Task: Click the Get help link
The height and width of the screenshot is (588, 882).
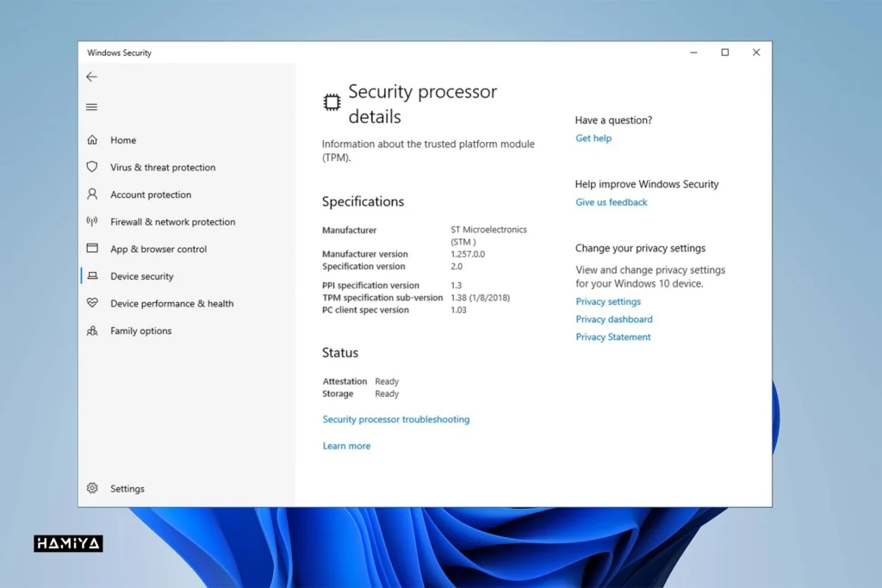Action: [x=593, y=139]
